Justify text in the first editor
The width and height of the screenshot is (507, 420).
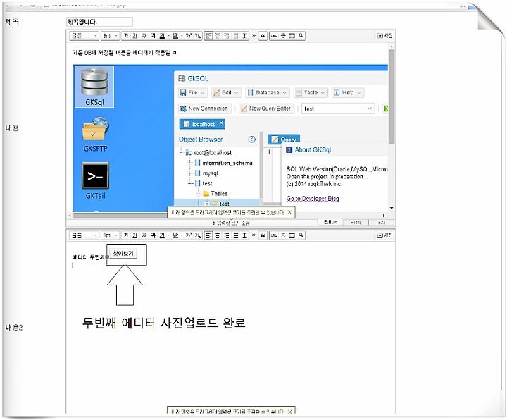(236, 36)
